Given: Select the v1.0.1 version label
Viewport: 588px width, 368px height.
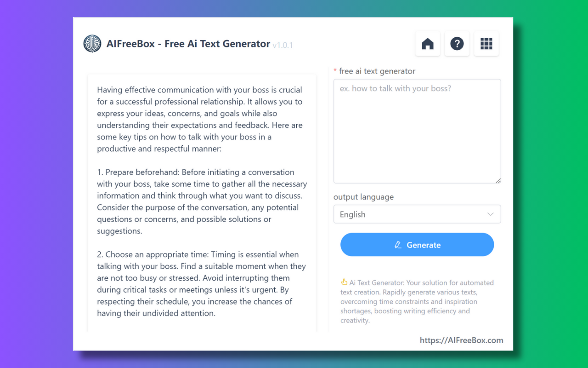Looking at the screenshot, I should (x=283, y=45).
